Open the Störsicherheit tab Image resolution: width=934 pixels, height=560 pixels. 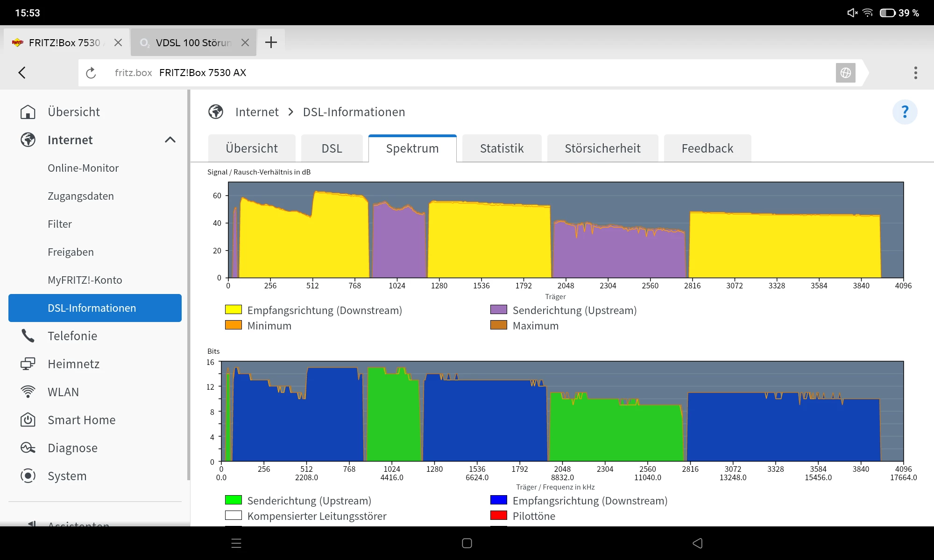(x=602, y=148)
